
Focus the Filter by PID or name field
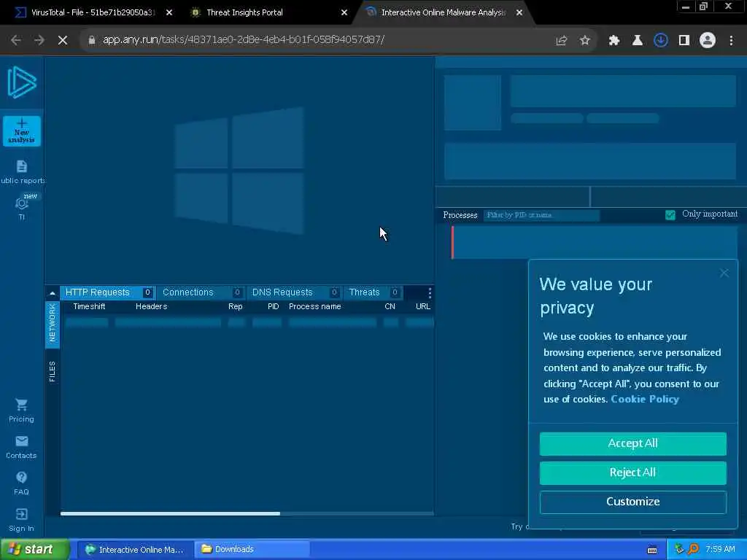541,215
